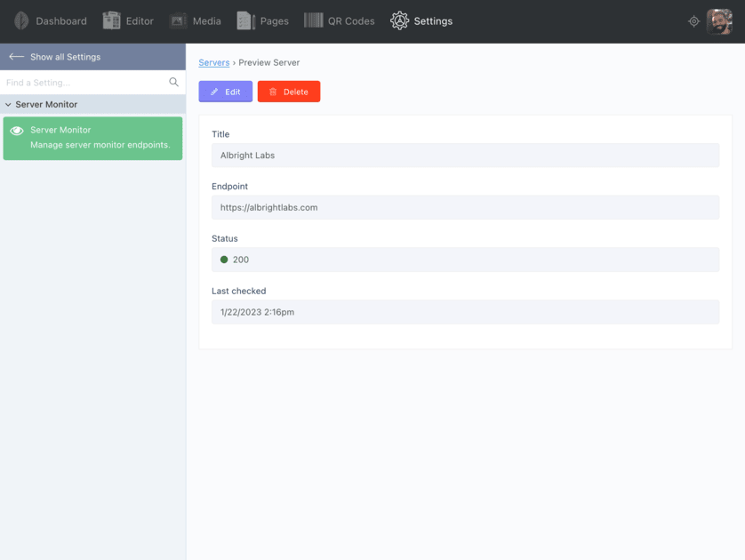Click the Status value 200

(x=241, y=260)
